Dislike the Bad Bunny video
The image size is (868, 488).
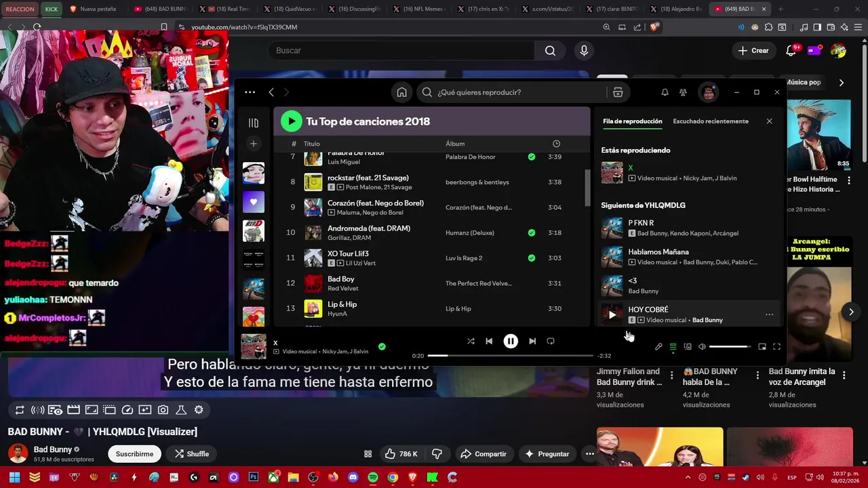437,454
